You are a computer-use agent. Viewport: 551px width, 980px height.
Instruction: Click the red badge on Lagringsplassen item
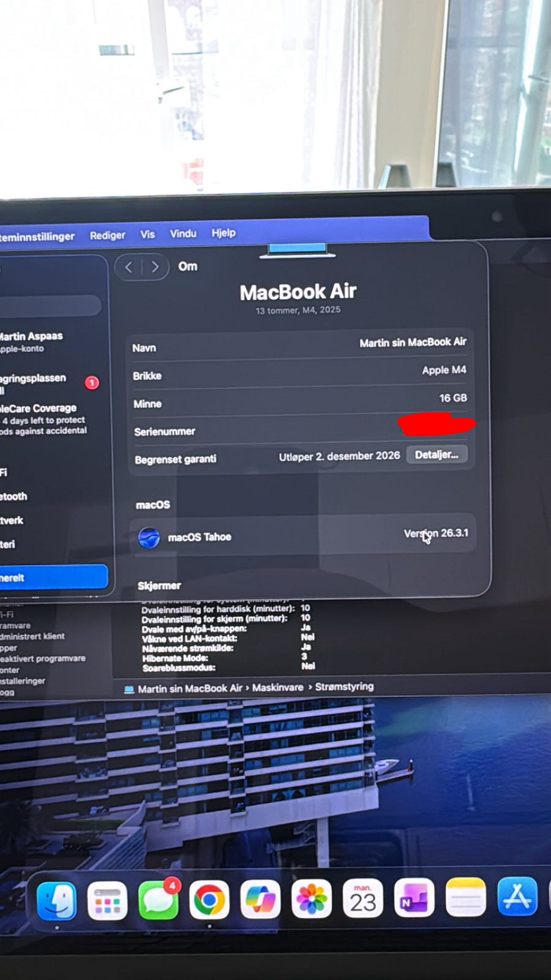click(92, 383)
